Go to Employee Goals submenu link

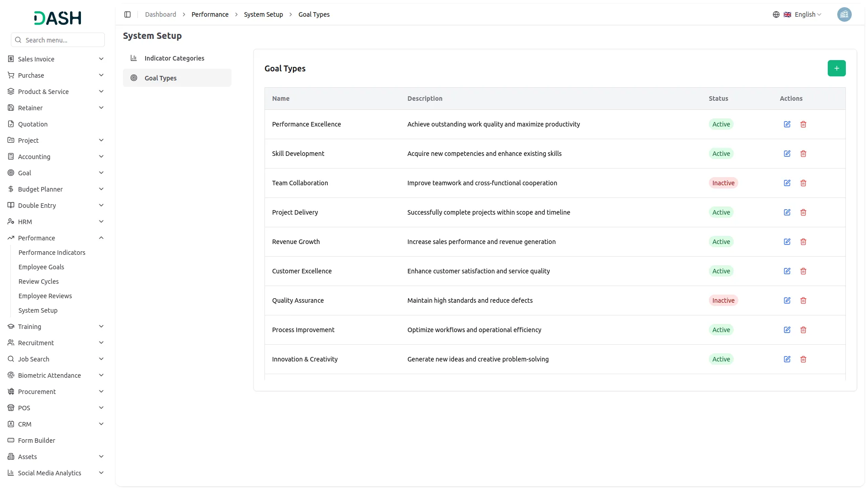click(41, 267)
